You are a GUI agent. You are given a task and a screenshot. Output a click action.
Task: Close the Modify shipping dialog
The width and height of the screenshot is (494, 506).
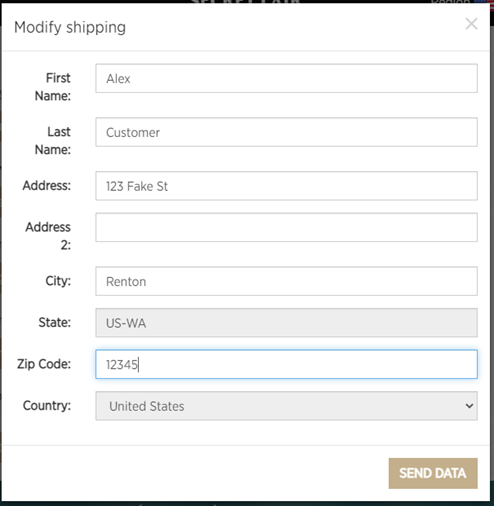pos(471,24)
